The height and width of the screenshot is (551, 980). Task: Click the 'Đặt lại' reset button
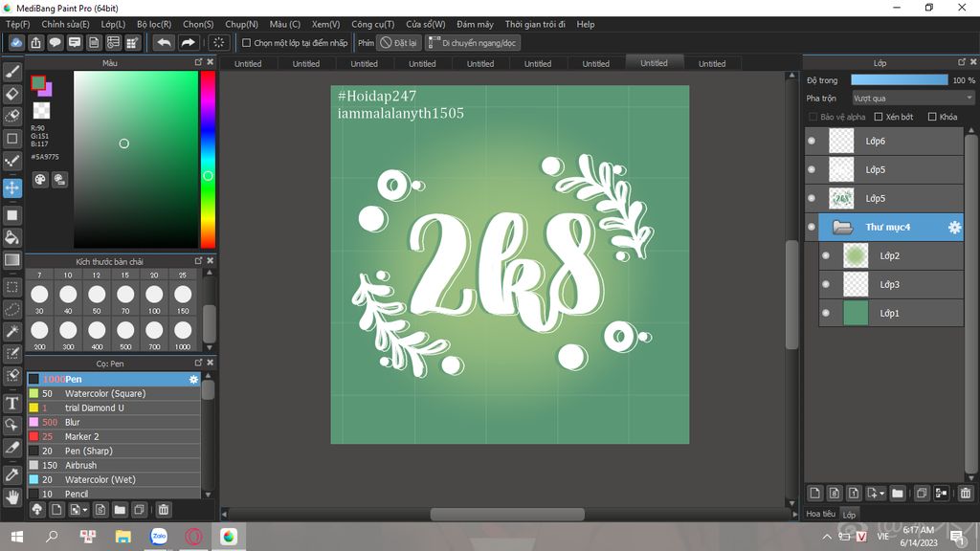398,43
